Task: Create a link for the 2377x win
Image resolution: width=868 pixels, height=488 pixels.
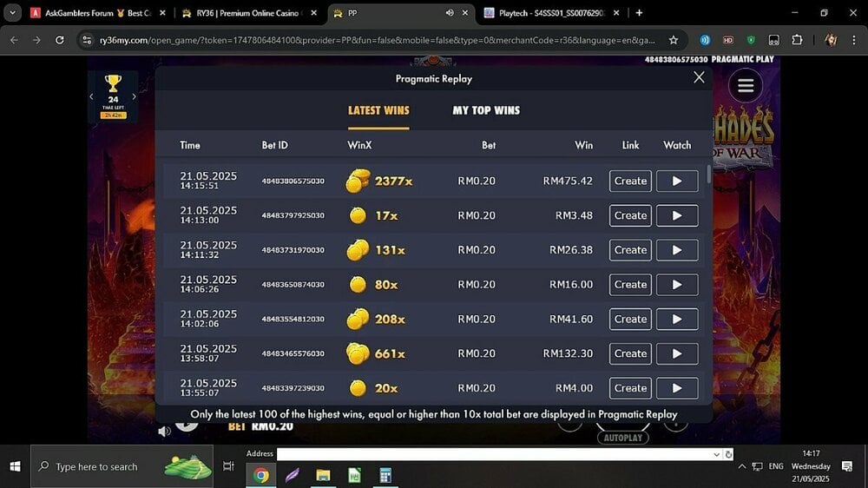Action: coord(630,181)
